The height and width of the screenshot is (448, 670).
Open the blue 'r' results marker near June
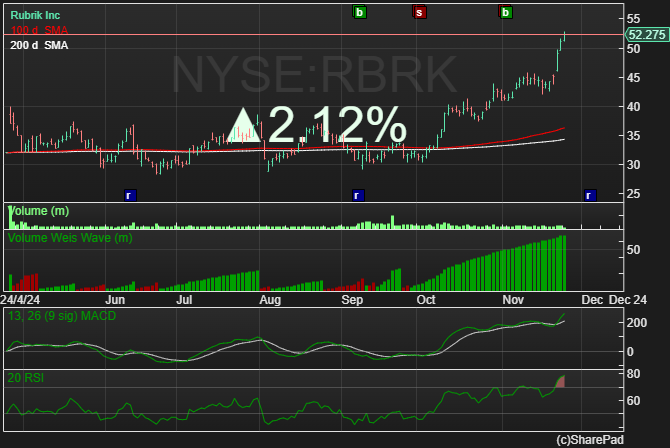130,195
